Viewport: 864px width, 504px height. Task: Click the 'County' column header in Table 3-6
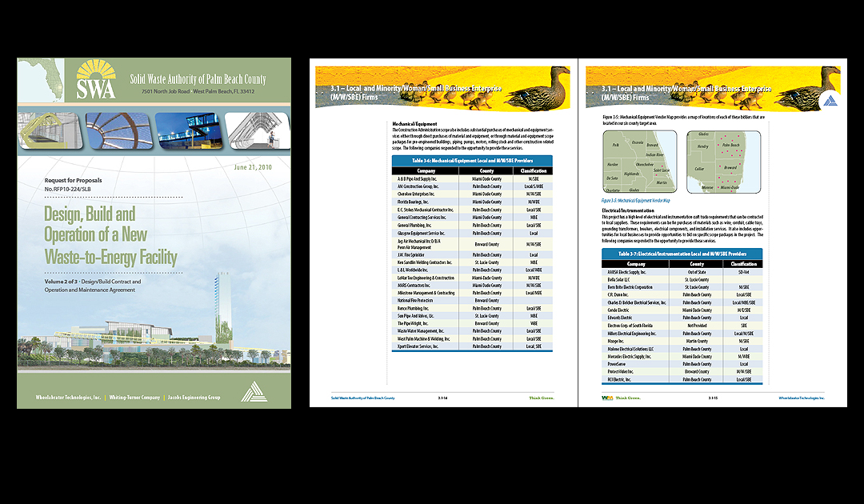486,170
